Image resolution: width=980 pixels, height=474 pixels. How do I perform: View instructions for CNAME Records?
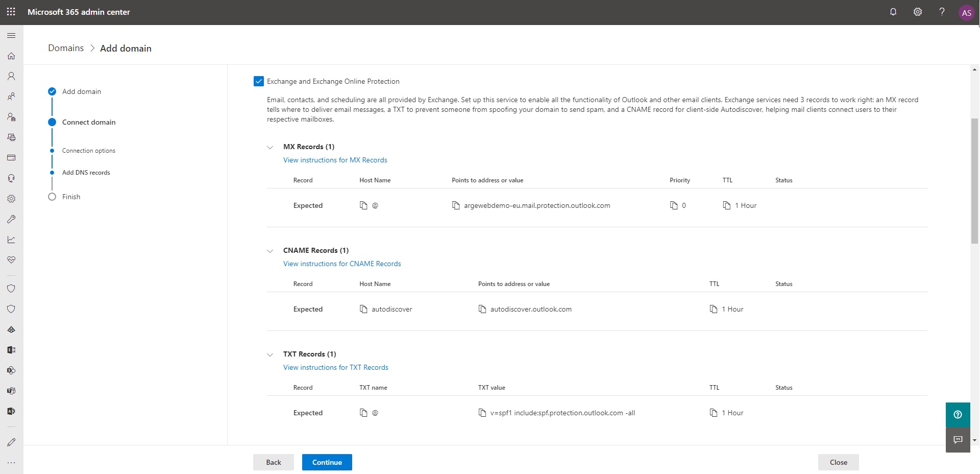point(342,264)
